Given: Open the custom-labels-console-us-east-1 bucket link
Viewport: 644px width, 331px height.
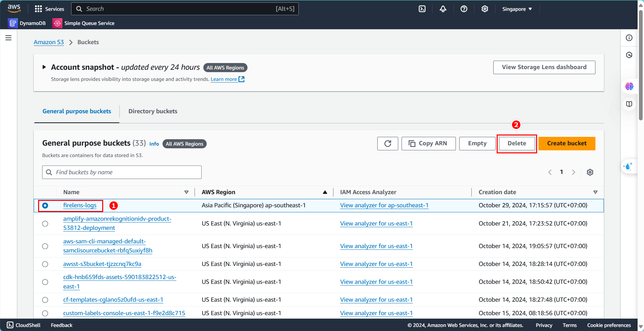Looking at the screenshot, I should click(124, 313).
